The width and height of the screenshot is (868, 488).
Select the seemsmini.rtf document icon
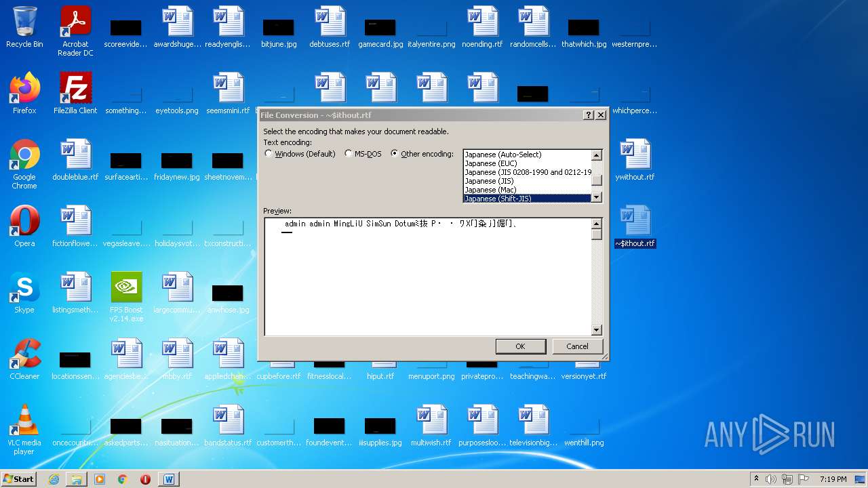[228, 94]
